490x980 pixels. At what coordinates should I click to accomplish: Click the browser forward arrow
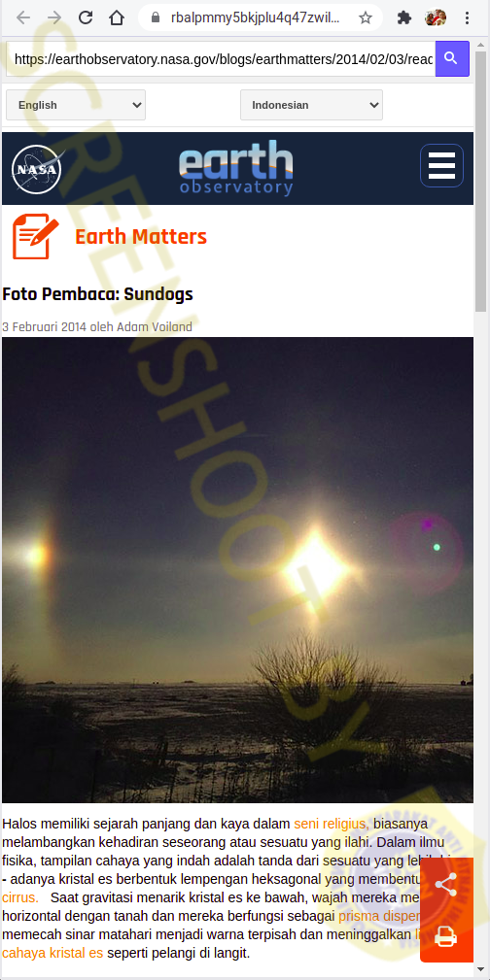tap(54, 17)
